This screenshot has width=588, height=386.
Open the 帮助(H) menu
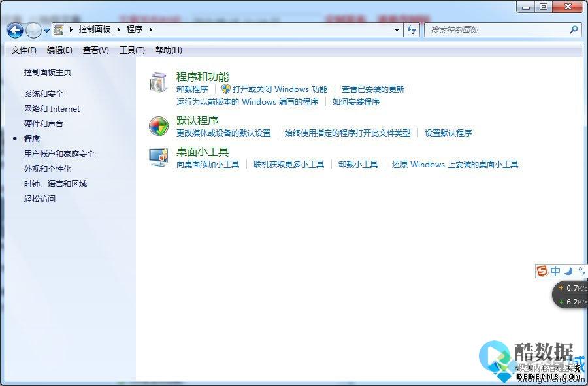click(x=169, y=50)
